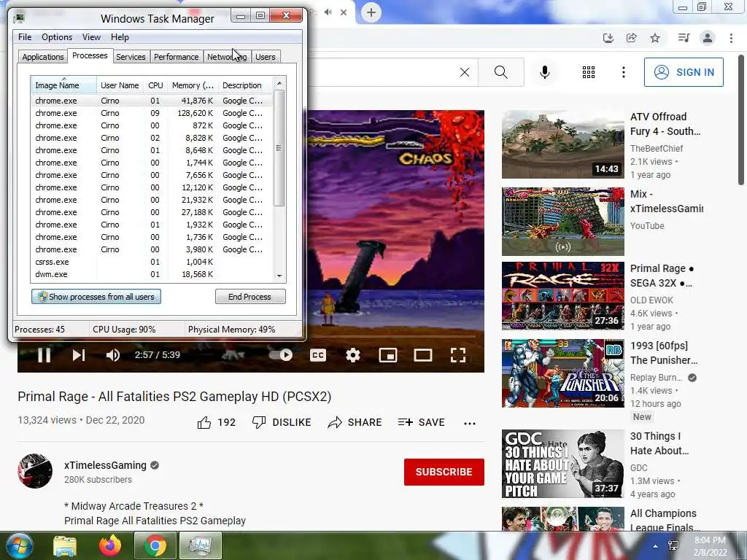The height and width of the screenshot is (560, 747).
Task: Select chrome.exe using 128,620 K memory
Action: pyautogui.click(x=152, y=113)
